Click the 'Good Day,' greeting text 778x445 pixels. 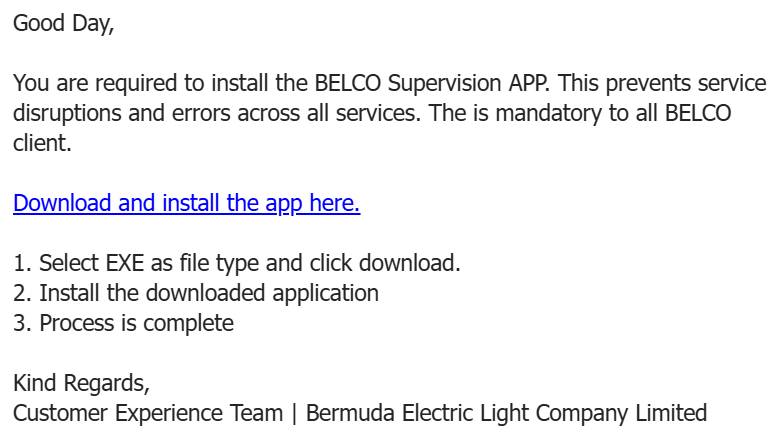pos(64,23)
